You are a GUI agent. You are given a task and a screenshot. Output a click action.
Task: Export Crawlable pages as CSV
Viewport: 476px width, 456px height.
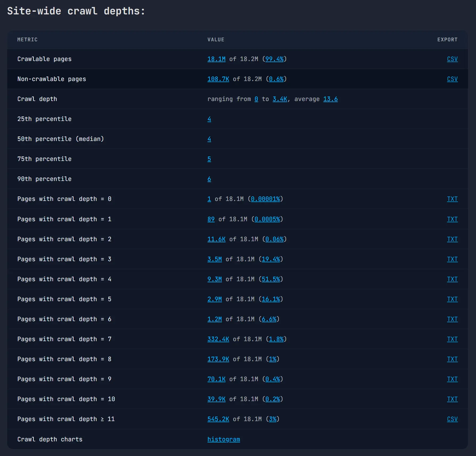click(x=452, y=59)
